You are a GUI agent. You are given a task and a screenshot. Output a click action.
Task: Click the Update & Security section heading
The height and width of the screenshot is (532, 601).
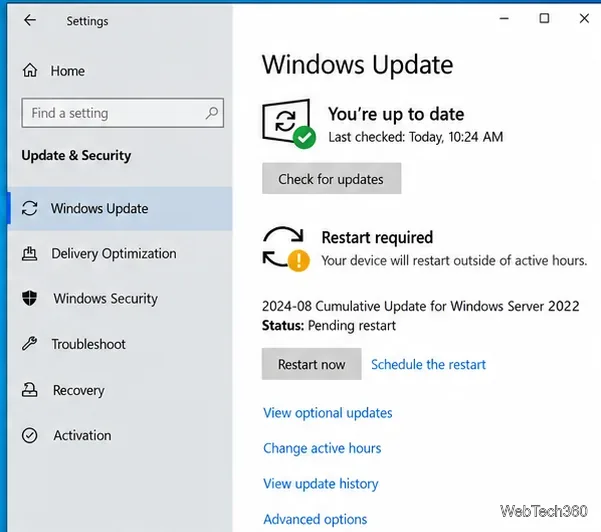tap(76, 155)
